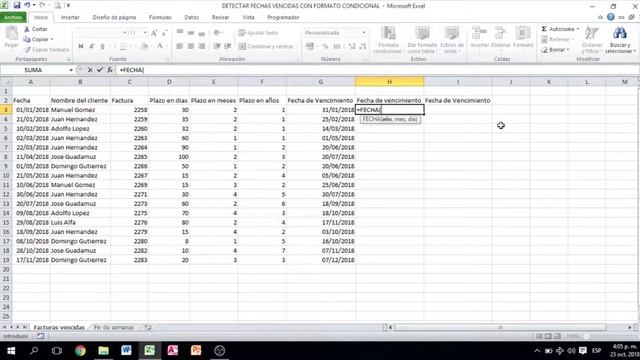Click the Pegar paste icon
The width and height of the screenshot is (640, 360).
(11, 37)
